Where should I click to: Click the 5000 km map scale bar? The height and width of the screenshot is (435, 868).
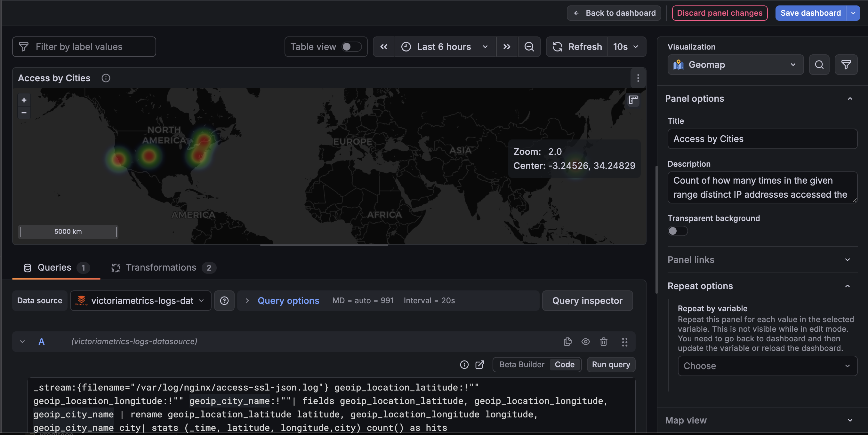pos(68,232)
